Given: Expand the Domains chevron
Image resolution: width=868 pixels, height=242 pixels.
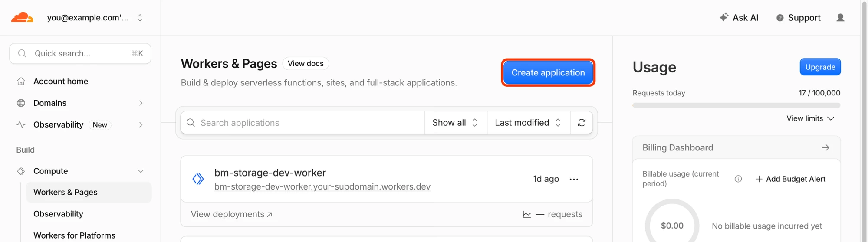Looking at the screenshot, I should 141,103.
